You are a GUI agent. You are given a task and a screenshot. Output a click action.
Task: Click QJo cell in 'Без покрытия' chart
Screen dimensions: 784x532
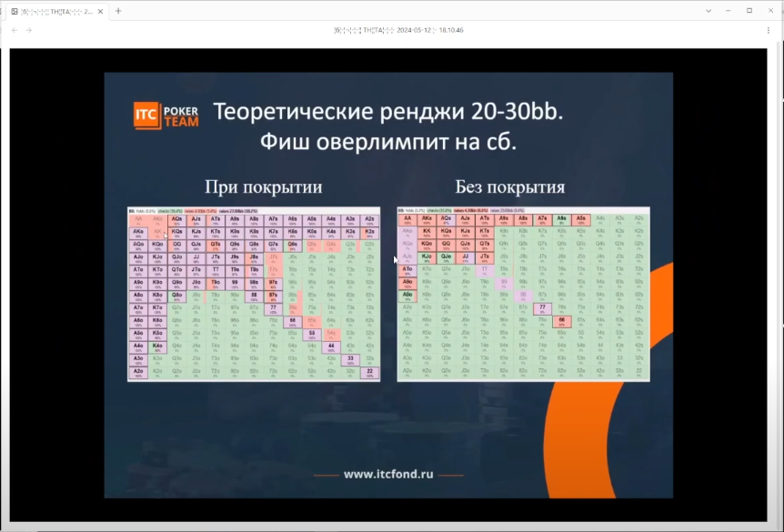tap(446, 258)
